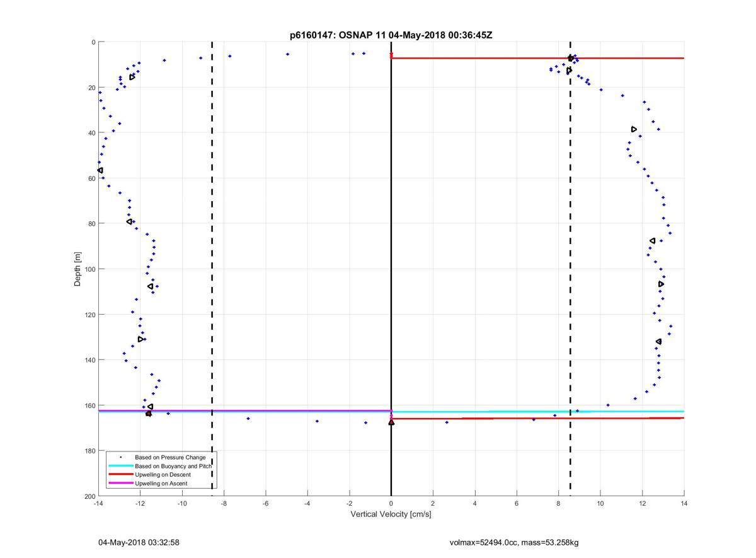Viewport: 756px width, 558px height.
Task: Click the timestamp 04-May-2018 03:32:58
Action: click(x=139, y=542)
